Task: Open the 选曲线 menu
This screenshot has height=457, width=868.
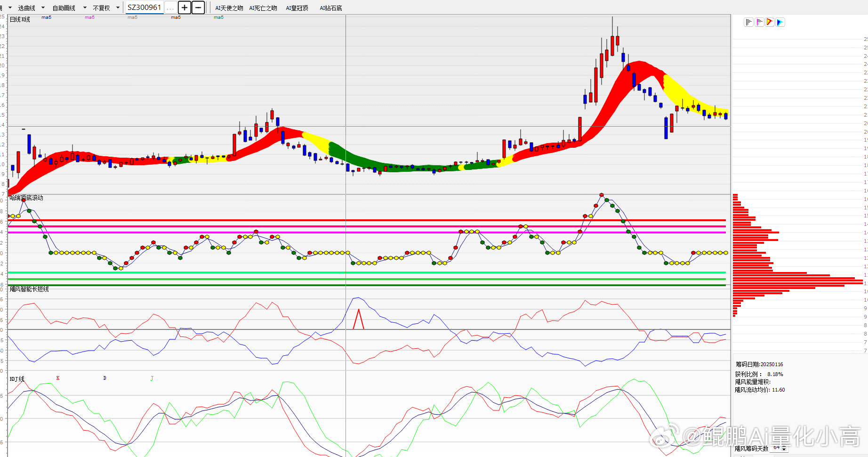Action: point(27,8)
